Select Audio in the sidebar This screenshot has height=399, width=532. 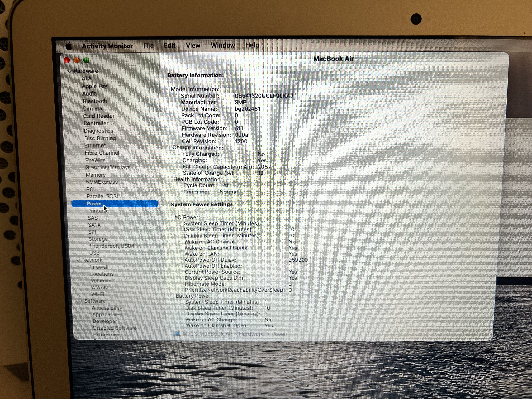pos(89,94)
